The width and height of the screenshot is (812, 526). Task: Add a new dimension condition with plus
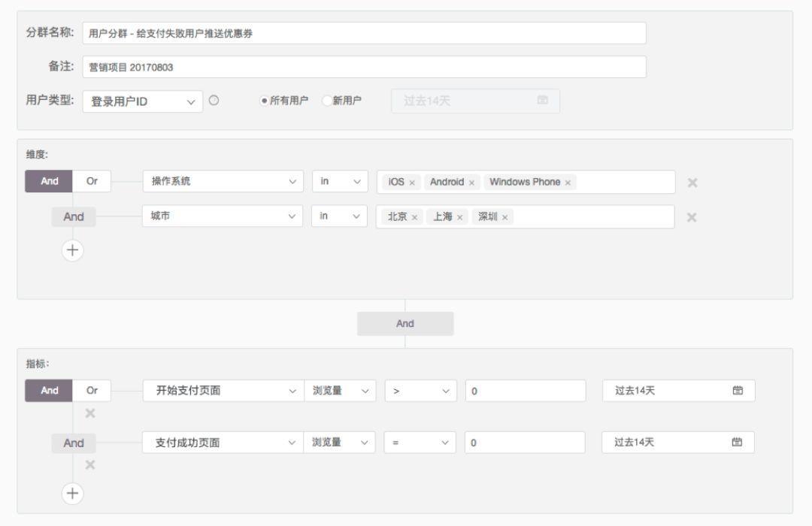(x=72, y=250)
